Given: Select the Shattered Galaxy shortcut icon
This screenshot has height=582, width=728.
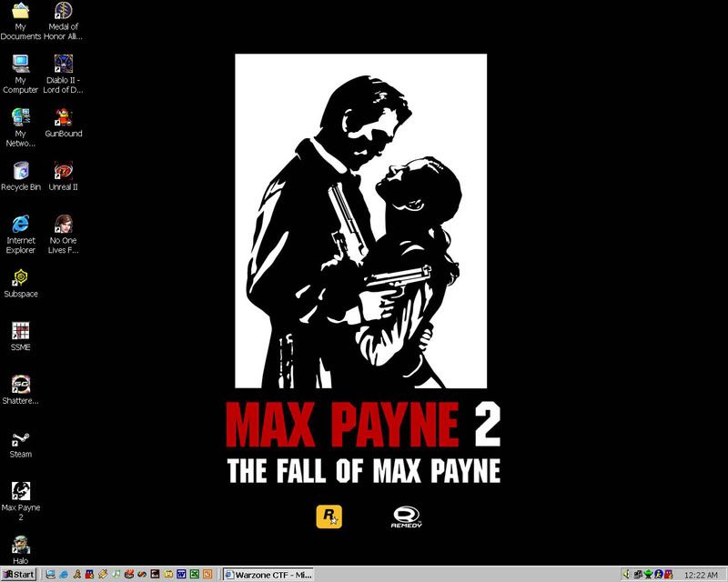Looking at the screenshot, I should click(x=20, y=390).
